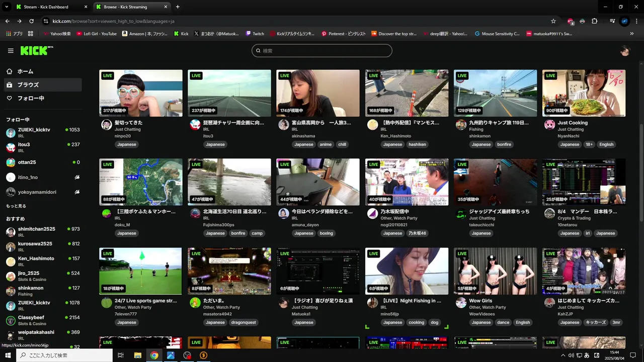Image resolution: width=644 pixels, height=362 pixels.
Task: Select the chill tag
Action: [342, 144]
